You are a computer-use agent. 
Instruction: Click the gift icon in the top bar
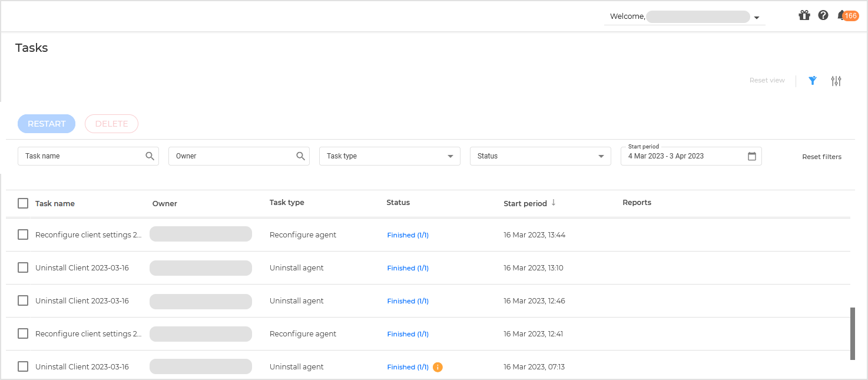click(804, 15)
